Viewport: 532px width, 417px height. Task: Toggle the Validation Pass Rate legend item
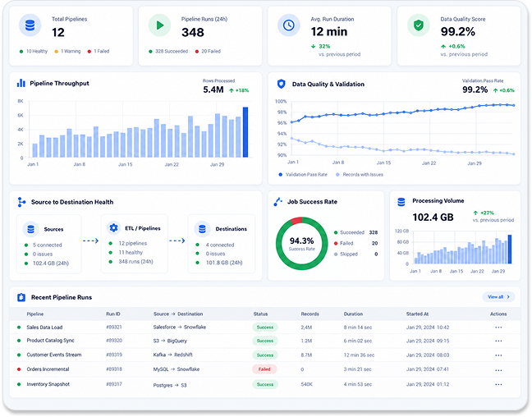tap(303, 175)
